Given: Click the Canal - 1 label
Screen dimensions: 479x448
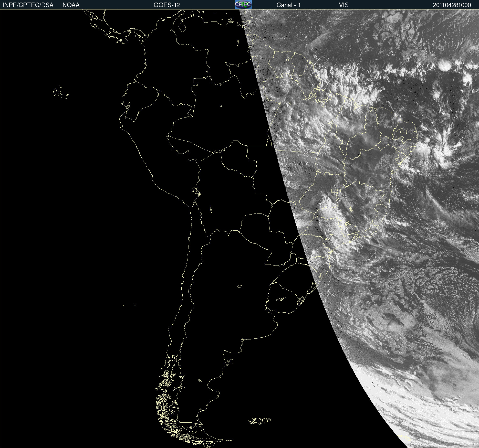Looking at the screenshot, I should 289,5.
